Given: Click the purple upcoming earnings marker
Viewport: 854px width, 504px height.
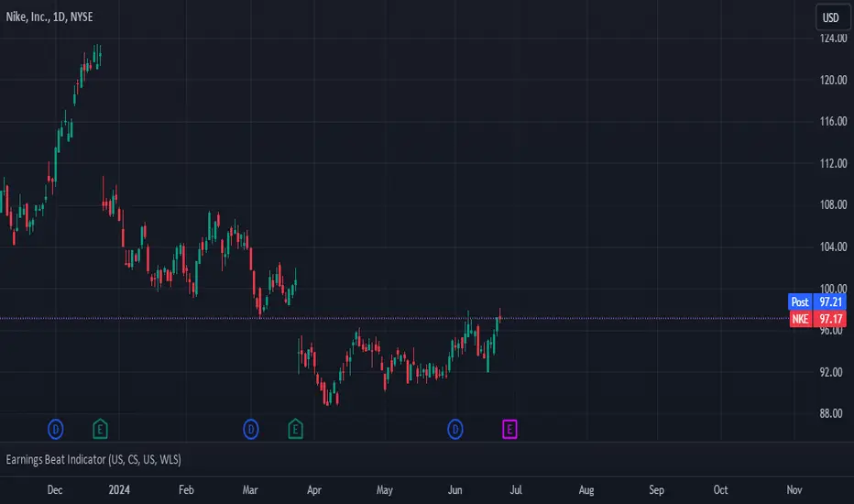Looking at the screenshot, I should coord(509,430).
